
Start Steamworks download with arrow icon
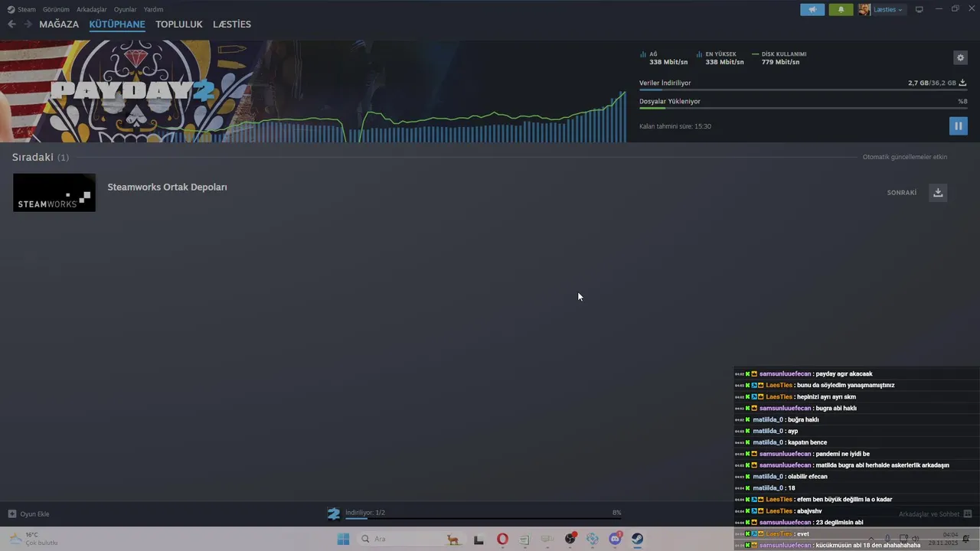click(938, 193)
